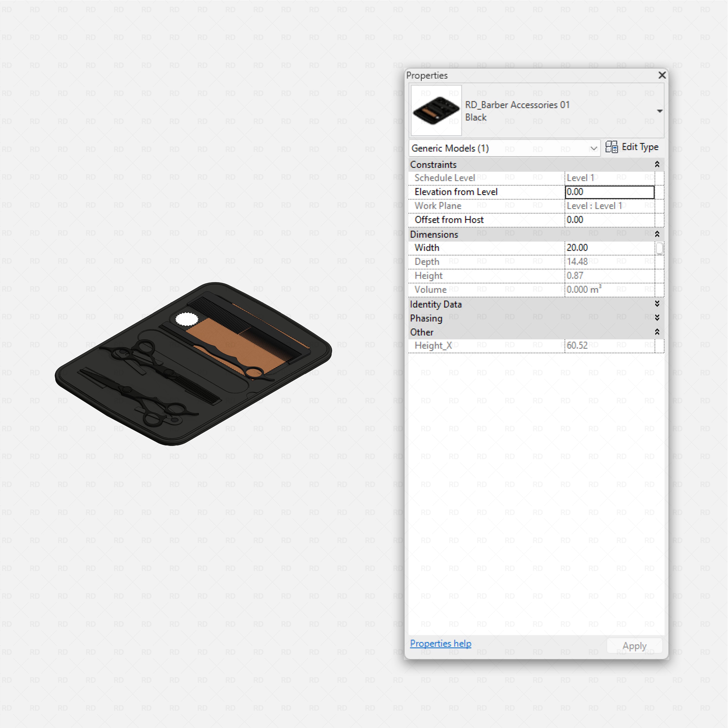Viewport: 728px width, 728px height.
Task: Open the Properties help link
Action: [440, 644]
